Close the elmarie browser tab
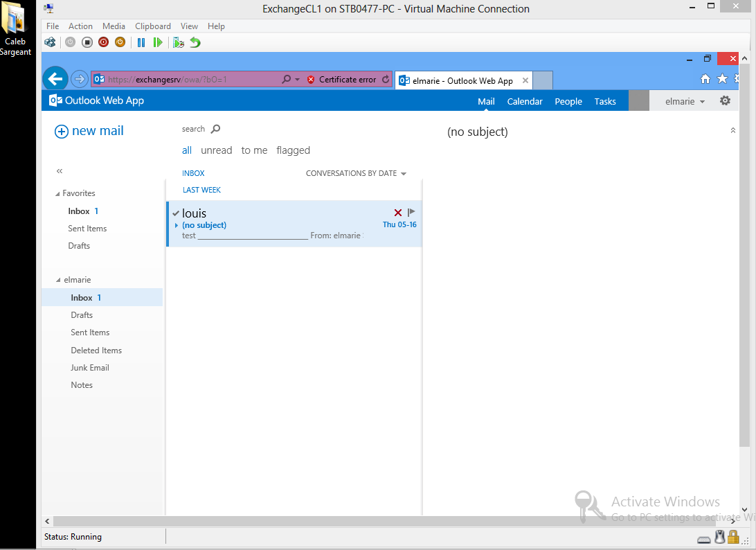The width and height of the screenshot is (756, 550). (525, 80)
